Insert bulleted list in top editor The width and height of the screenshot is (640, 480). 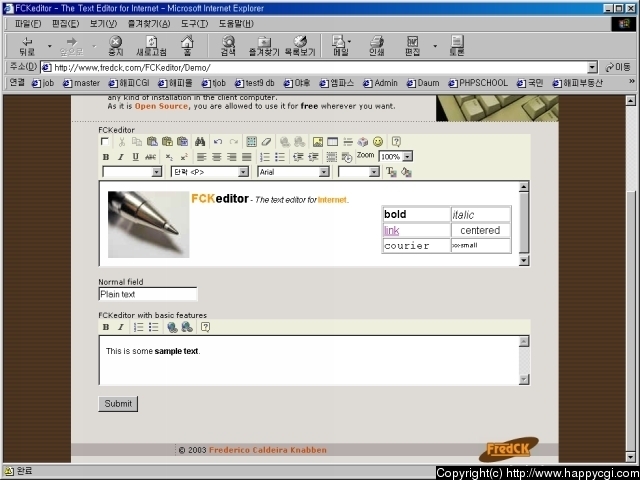[x=280, y=157]
